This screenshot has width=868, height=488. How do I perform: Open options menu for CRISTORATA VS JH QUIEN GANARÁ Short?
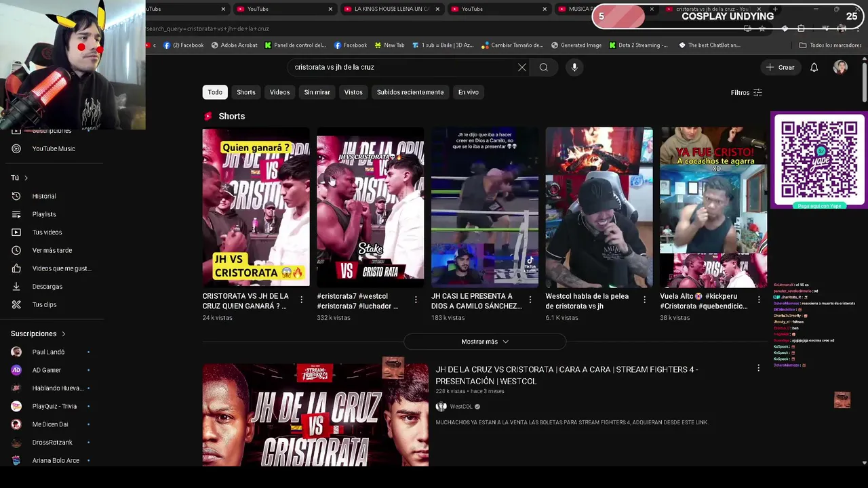(302, 300)
